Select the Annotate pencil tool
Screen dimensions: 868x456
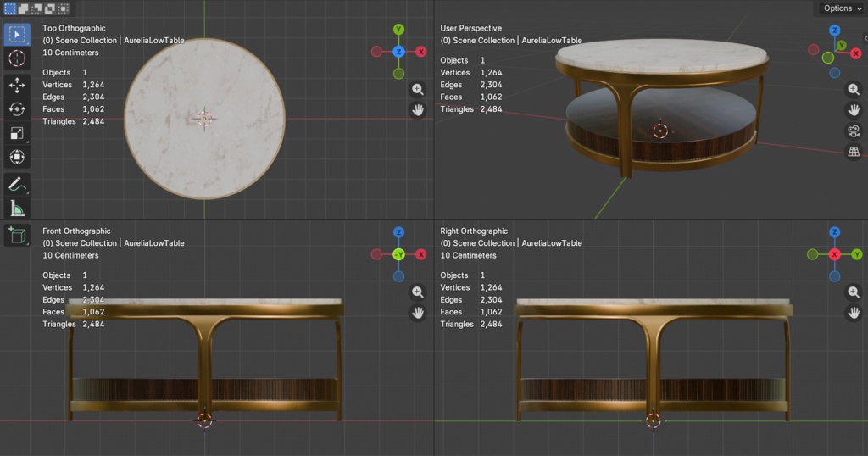click(x=17, y=184)
